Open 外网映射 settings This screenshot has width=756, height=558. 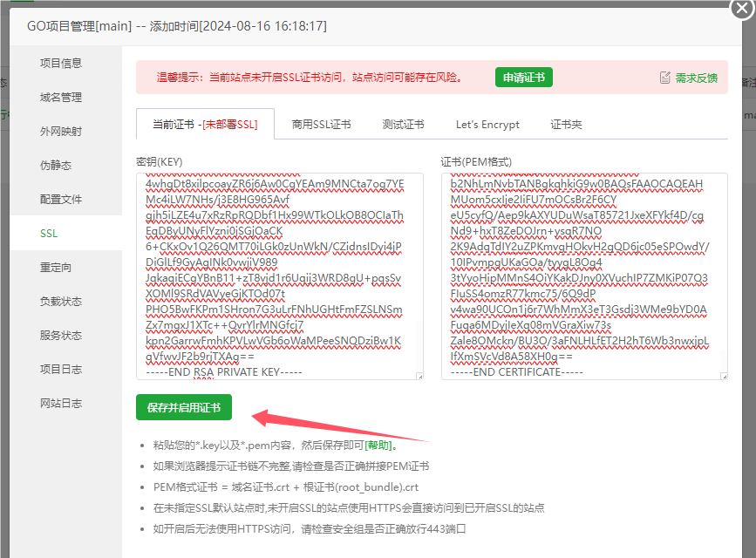pos(61,131)
